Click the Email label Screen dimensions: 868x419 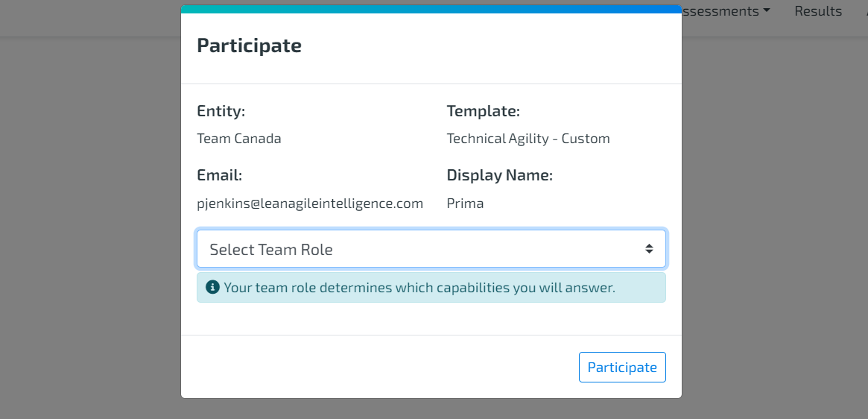(x=220, y=176)
